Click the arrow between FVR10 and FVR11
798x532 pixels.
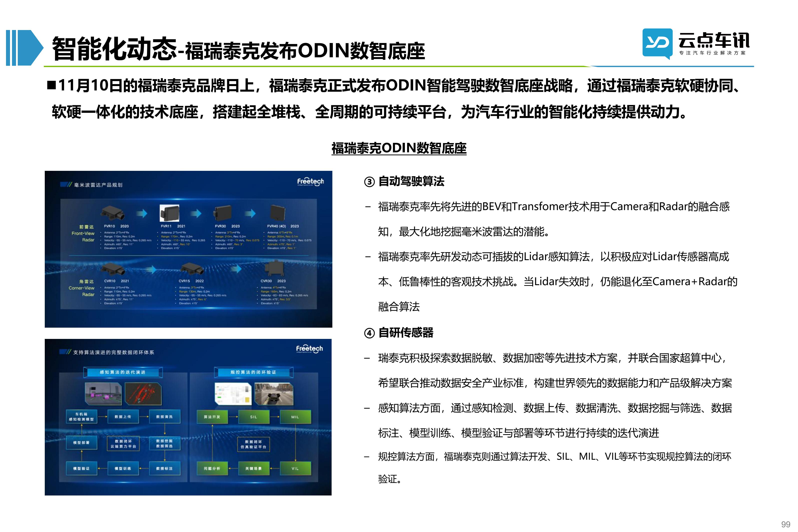(x=142, y=213)
